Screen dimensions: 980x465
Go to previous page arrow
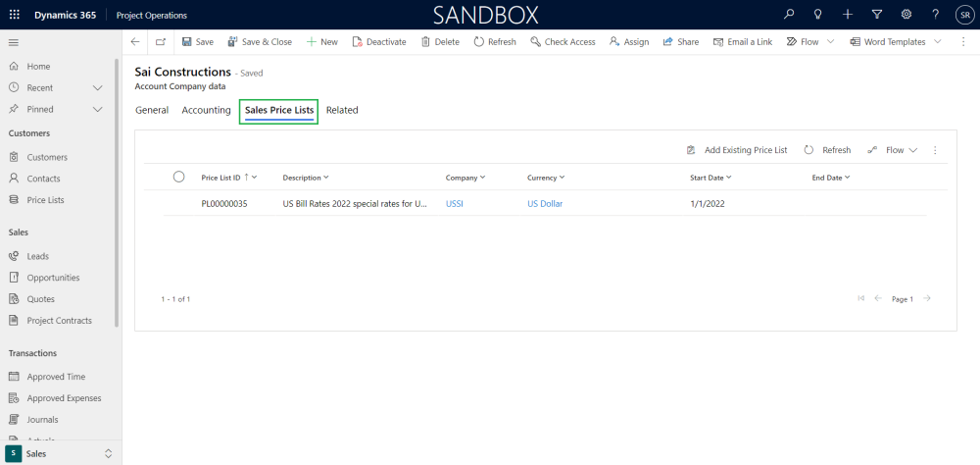pos(878,298)
